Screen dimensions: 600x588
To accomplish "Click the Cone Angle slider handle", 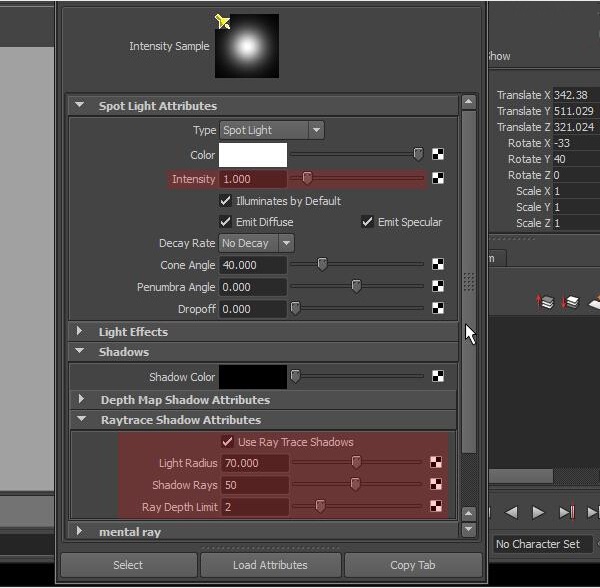I will point(322,264).
